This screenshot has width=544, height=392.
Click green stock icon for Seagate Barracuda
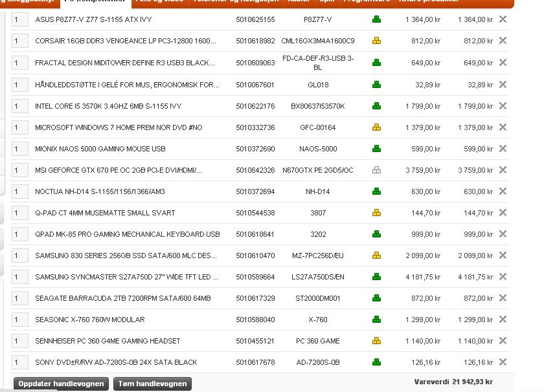click(x=376, y=298)
